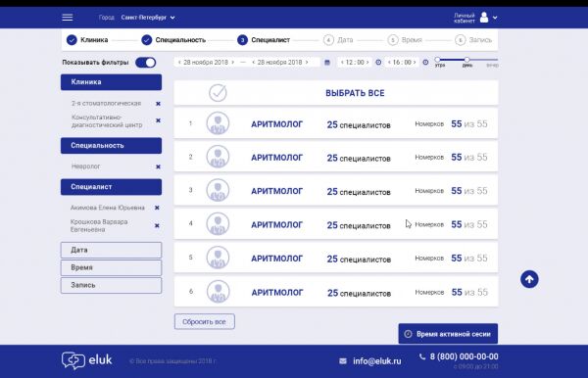This screenshot has height=378, width=588.
Task: Select the Специалист step
Action: click(x=264, y=40)
